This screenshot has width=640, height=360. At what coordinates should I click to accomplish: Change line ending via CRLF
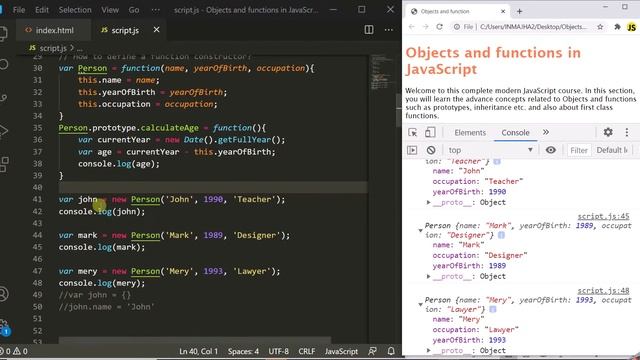click(x=307, y=351)
